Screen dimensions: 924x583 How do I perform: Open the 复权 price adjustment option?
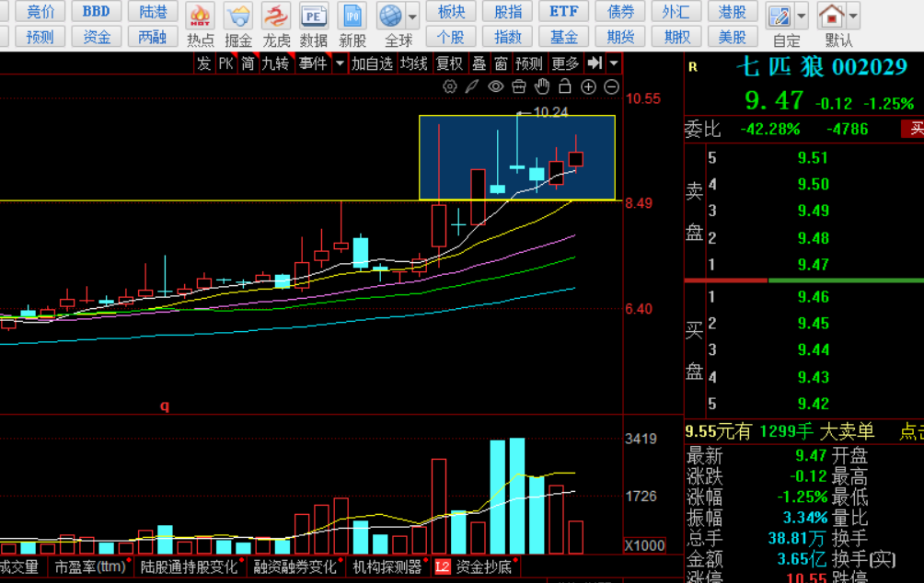point(450,63)
